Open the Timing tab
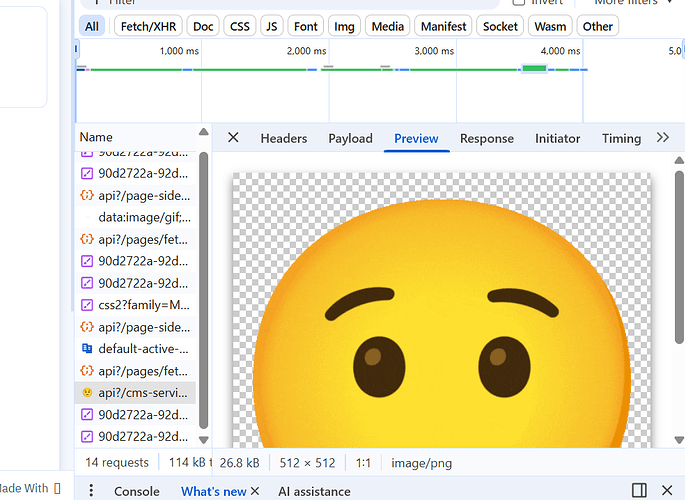Image resolution: width=685 pixels, height=500 pixels. (x=621, y=138)
